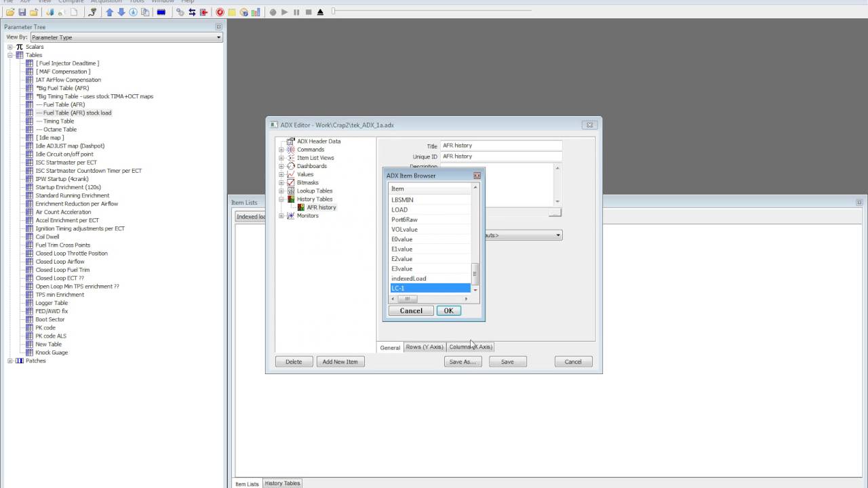Collapse the History Tables node
The width and height of the screenshot is (868, 488).
click(x=281, y=199)
